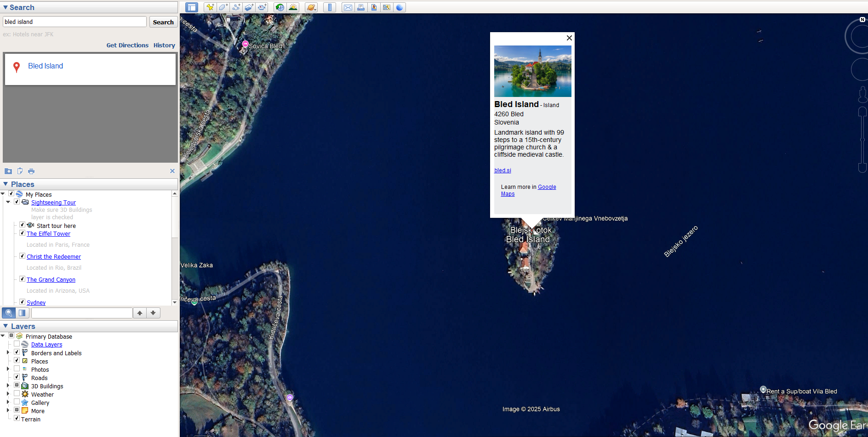
Task: Click the Search button
Action: pyautogui.click(x=163, y=22)
